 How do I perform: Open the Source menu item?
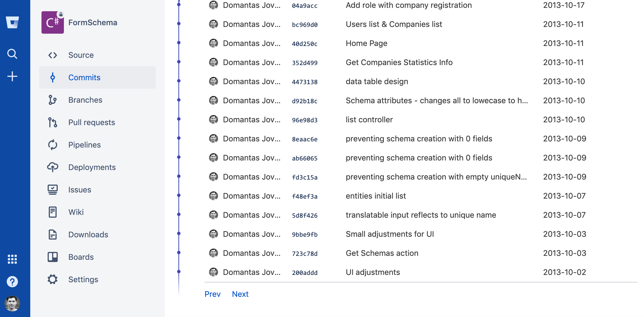(81, 55)
